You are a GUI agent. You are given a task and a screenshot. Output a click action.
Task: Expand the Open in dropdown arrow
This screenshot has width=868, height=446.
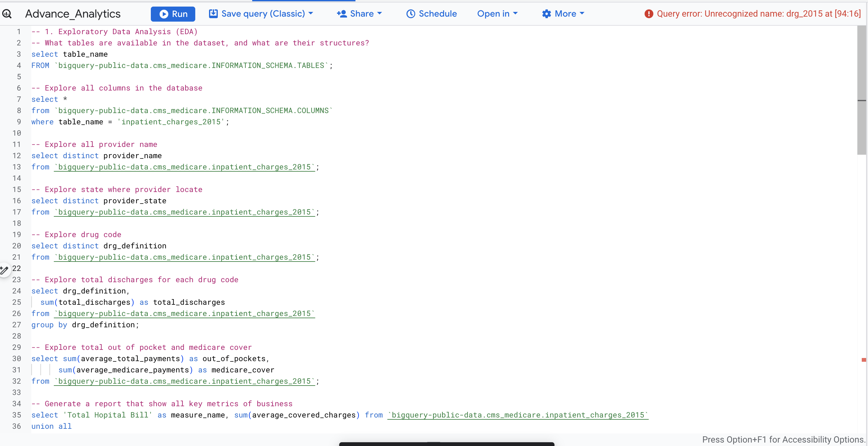pos(515,13)
